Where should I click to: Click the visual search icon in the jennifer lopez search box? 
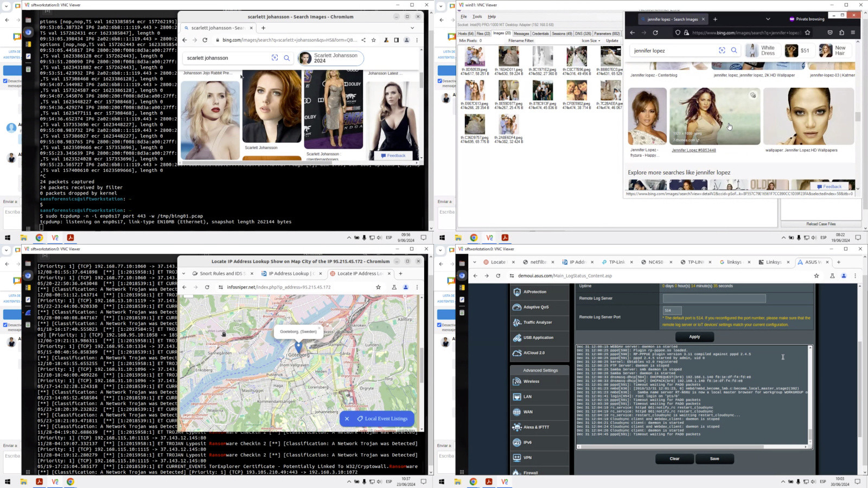click(x=722, y=50)
